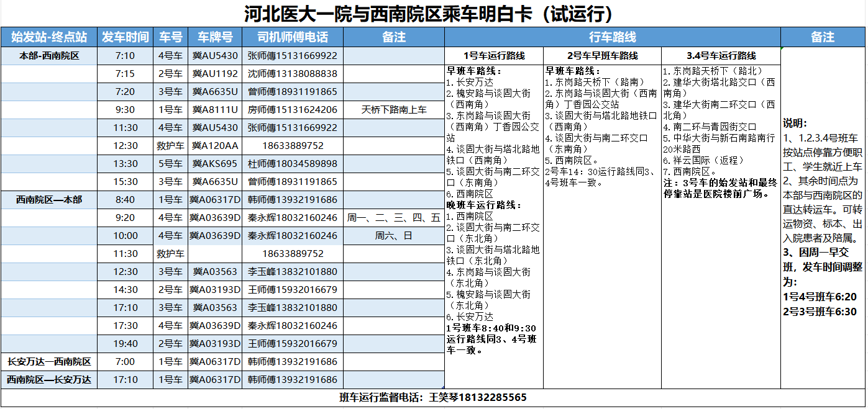Select the 行车路线 header cell
868x409 pixels.
(x=611, y=37)
